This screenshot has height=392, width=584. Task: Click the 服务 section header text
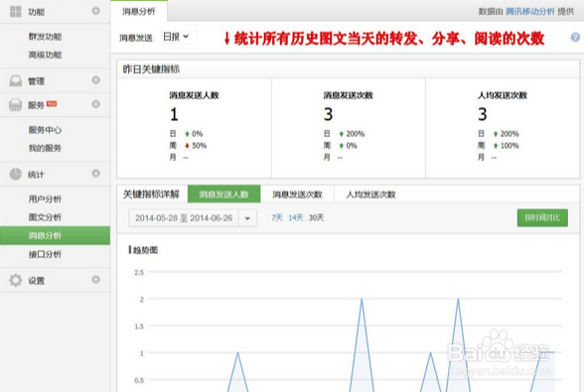click(36, 105)
